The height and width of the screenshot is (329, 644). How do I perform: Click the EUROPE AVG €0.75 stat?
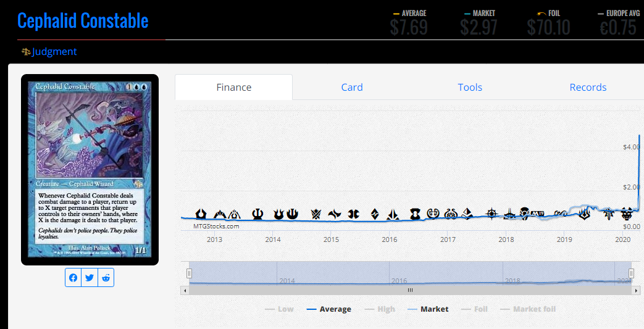[619, 23]
